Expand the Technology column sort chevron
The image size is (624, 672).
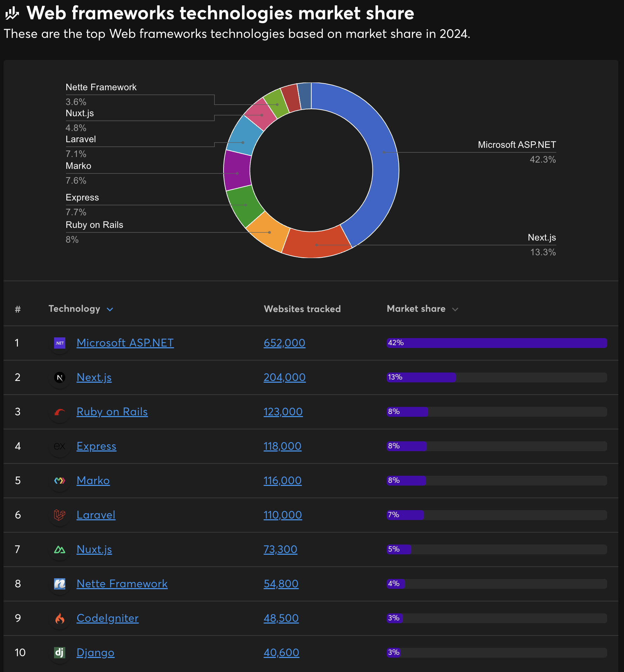point(110,309)
